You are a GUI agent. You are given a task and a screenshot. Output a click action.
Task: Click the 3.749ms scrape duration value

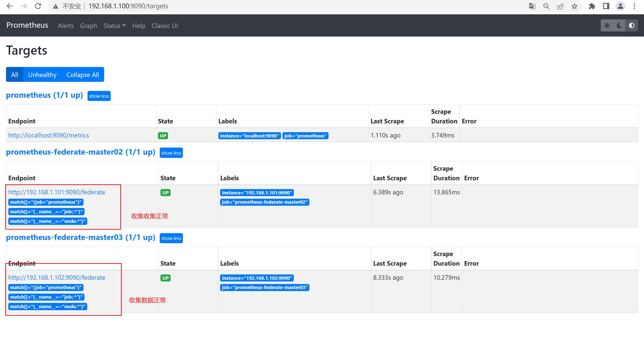click(x=442, y=135)
